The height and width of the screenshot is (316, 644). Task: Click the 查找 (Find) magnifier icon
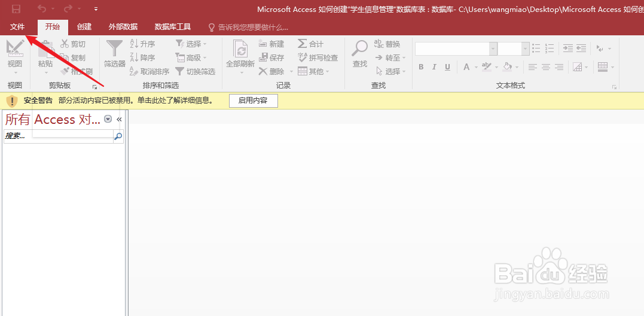[360, 48]
